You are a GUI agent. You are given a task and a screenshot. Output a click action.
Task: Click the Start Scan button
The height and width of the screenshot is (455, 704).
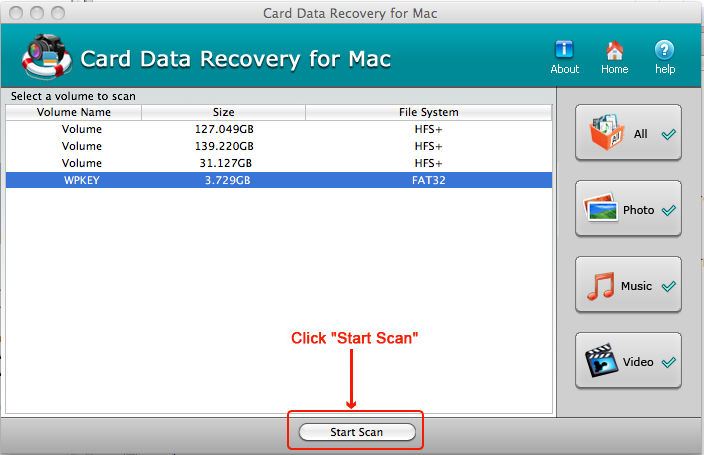(x=357, y=432)
